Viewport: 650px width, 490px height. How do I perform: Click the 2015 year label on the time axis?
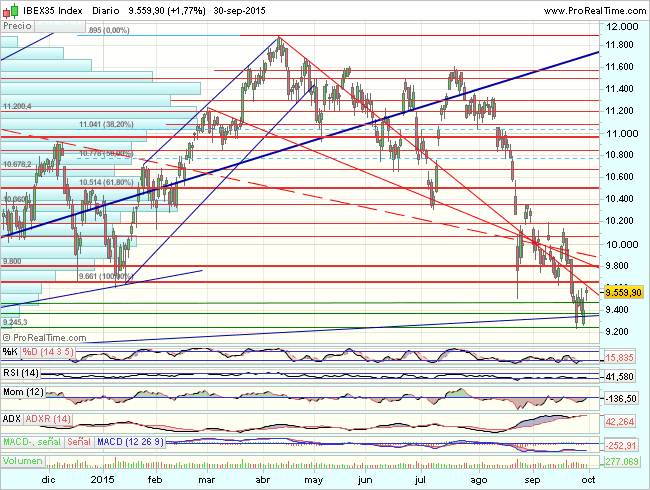click(x=102, y=480)
